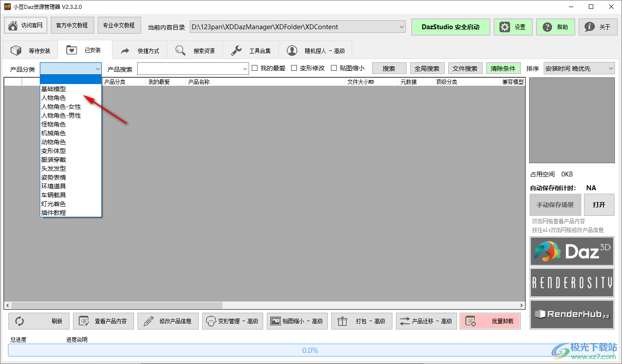This screenshot has height=364, width=622.
Task: Click the refresh arrows icon on 刷新
Action: (x=19, y=321)
